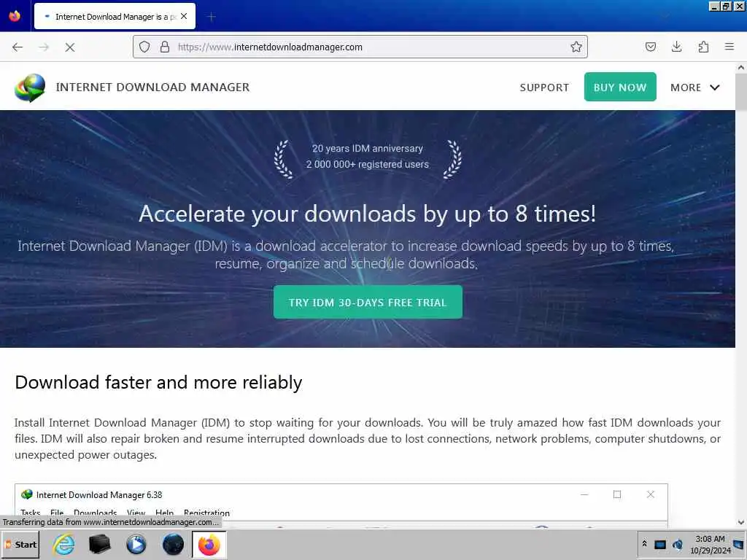Open the dark globe taskbar icon
This screenshot has width=747, height=560.
[x=173, y=544]
